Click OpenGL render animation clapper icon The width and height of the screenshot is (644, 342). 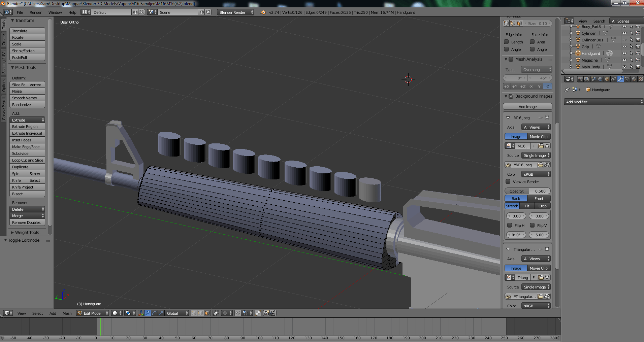click(273, 313)
